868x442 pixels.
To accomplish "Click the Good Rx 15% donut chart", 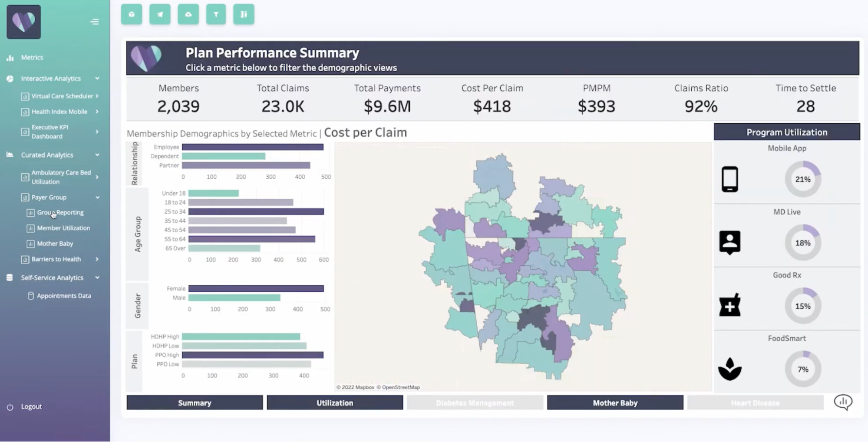I will click(x=803, y=306).
